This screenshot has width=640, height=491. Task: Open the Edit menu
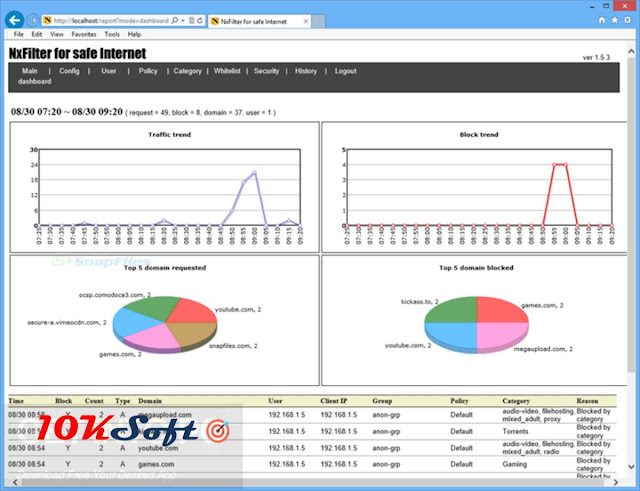point(37,34)
